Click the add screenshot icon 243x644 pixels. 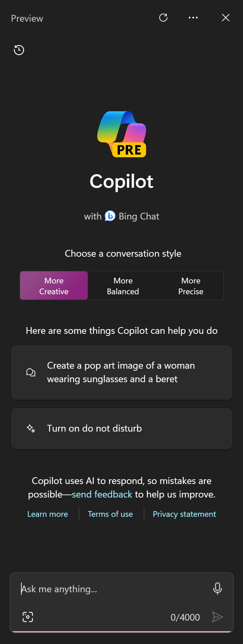(28, 617)
